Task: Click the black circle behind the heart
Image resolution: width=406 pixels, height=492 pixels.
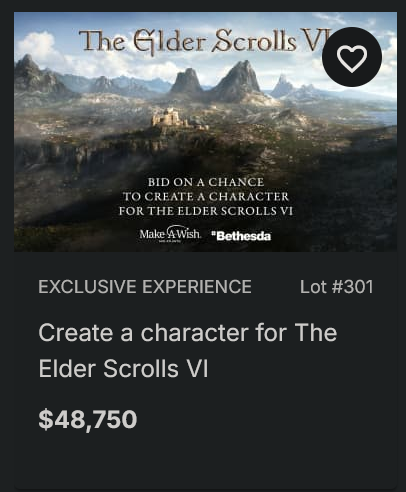Action: point(352,57)
